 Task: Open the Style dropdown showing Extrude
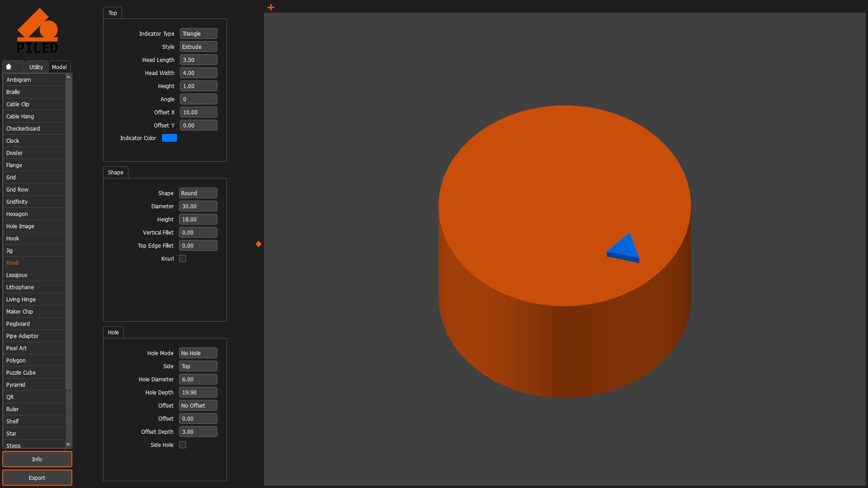[x=198, y=47]
